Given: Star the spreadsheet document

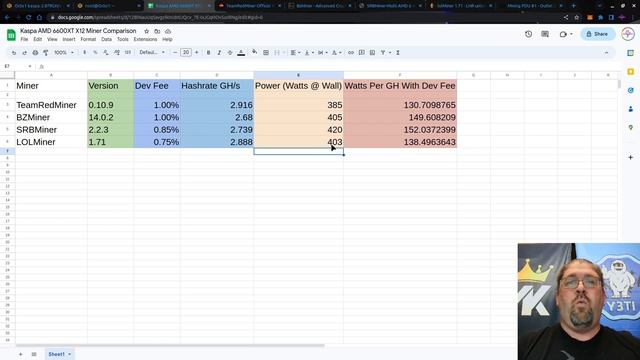Looking at the screenshot, I should coord(147,31).
